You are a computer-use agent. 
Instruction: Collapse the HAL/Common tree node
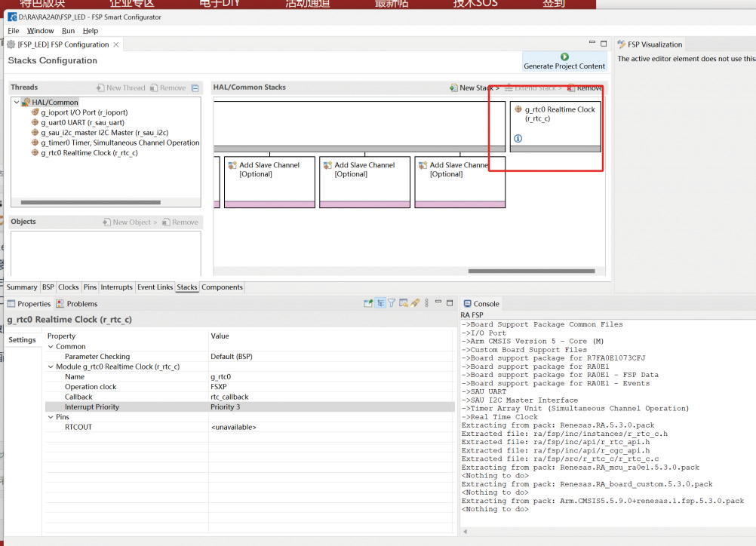[17, 103]
